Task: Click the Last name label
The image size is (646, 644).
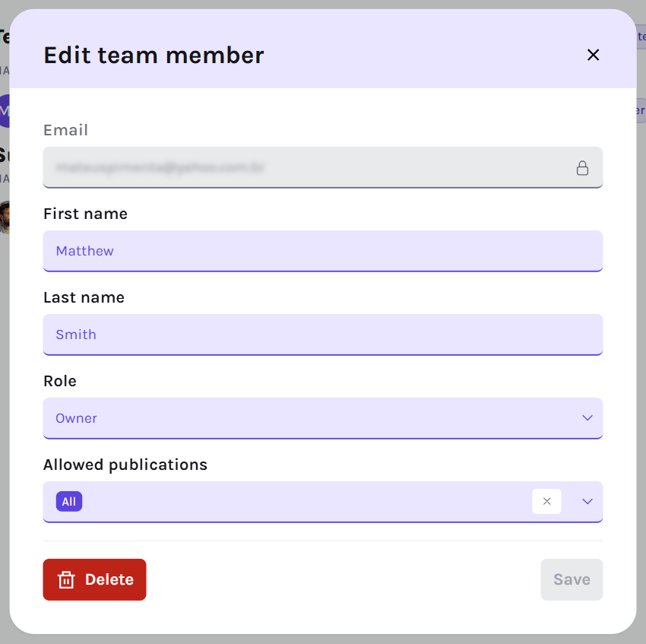Action: (84, 297)
